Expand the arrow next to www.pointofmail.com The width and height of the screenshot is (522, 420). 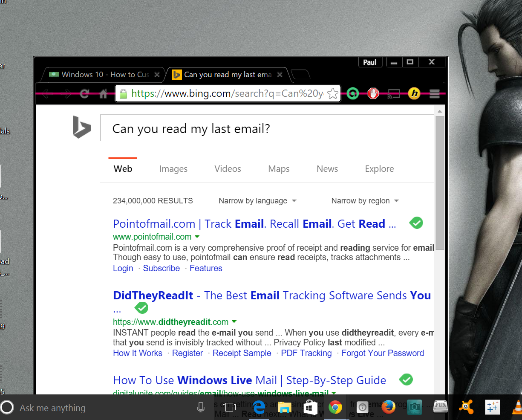pos(197,237)
